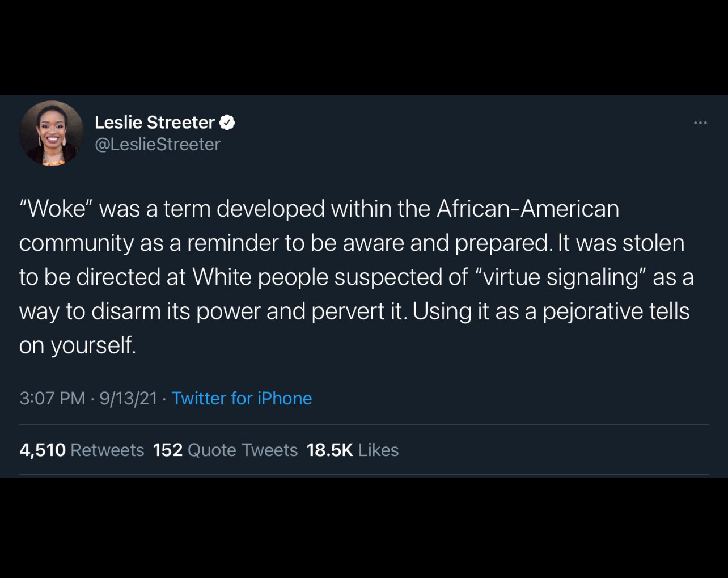728x578 pixels.
Task: Click the 9/13/21 date
Action: tap(128, 398)
